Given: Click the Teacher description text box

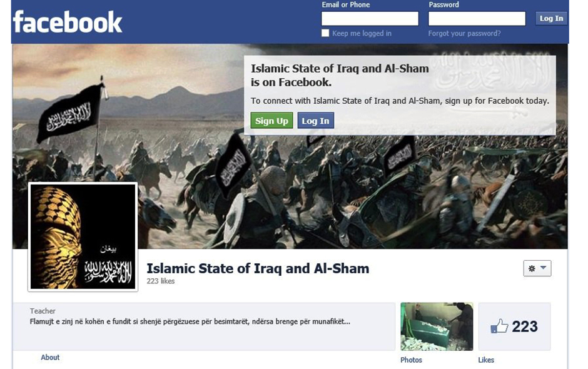Looking at the screenshot, I should pos(204,326).
